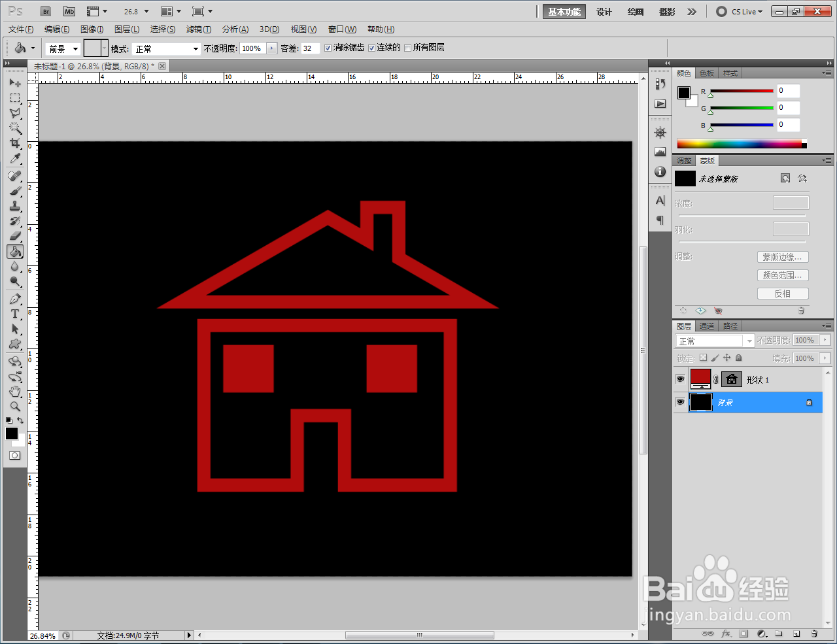Select the Clone Stamp tool
The width and height of the screenshot is (837, 644).
tap(15, 206)
